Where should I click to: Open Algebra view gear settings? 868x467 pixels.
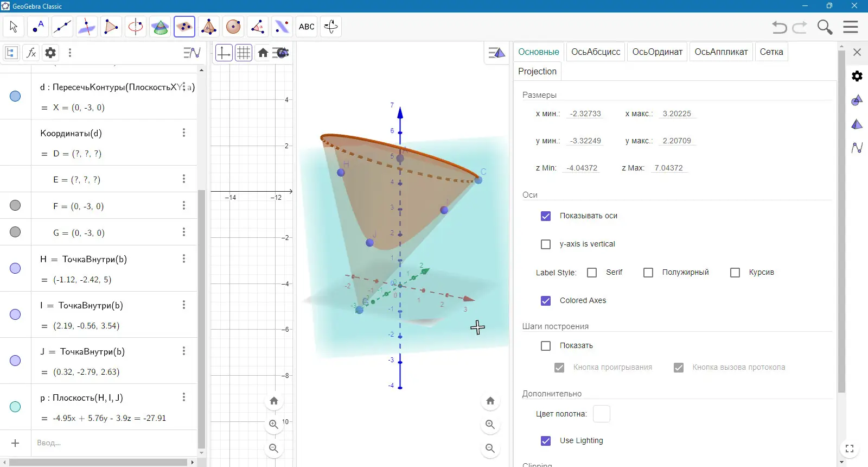click(x=50, y=53)
